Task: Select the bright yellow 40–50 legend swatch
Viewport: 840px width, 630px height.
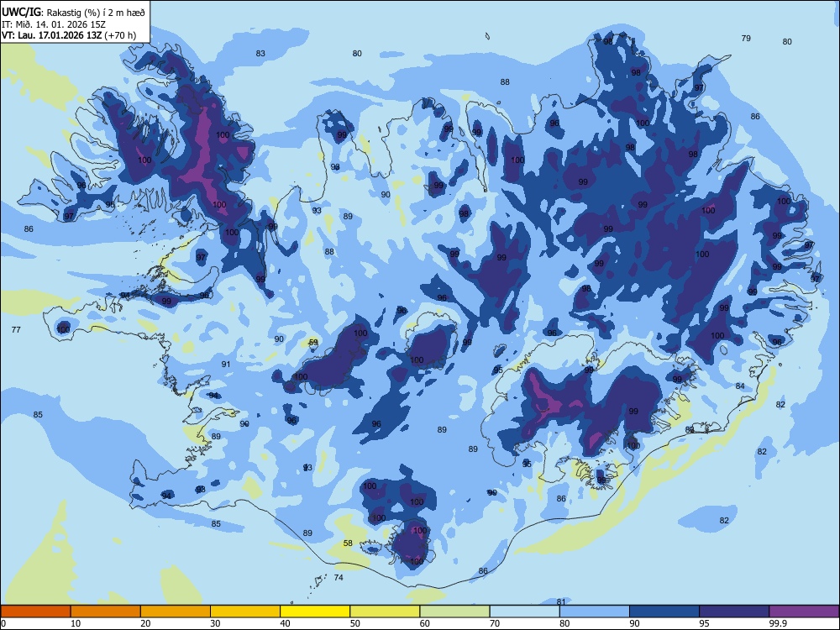Action: pos(315,612)
